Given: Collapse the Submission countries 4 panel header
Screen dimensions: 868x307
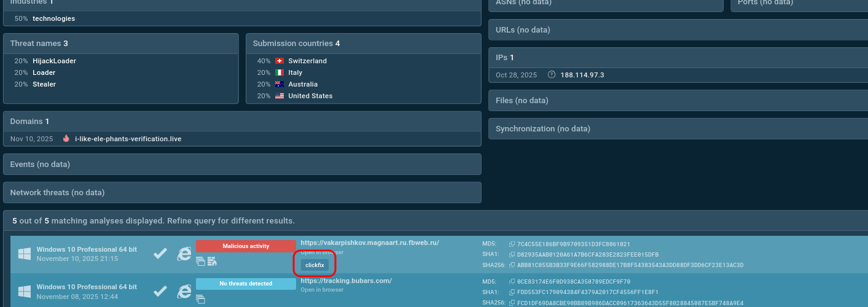Looking at the screenshot, I should click(364, 44).
